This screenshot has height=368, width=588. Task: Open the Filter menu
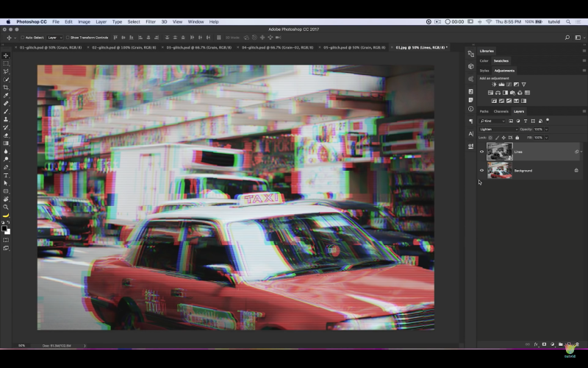click(151, 22)
